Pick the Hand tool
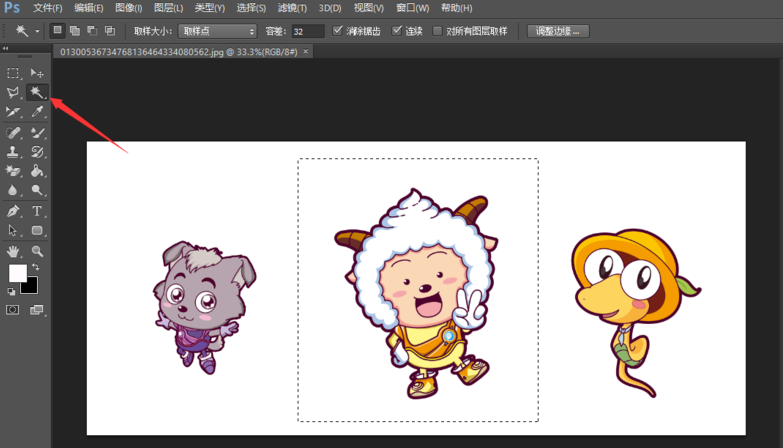Screen dimensions: 783x448 click(13, 251)
